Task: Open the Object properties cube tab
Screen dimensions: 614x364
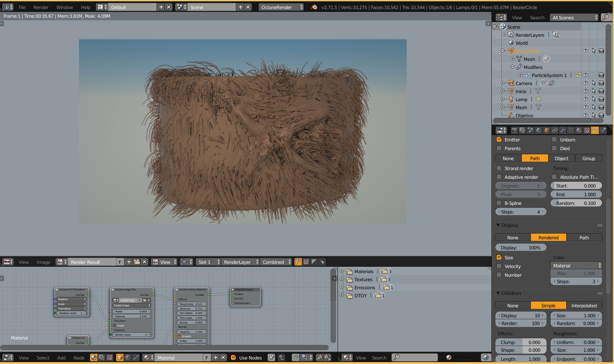Action: (x=547, y=130)
